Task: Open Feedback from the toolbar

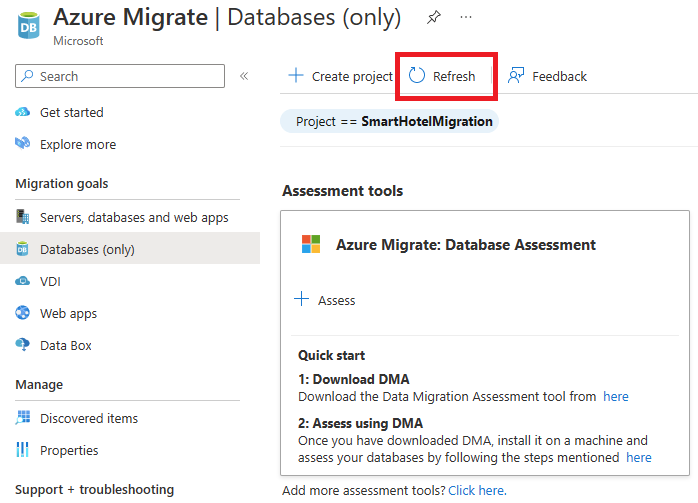Action: (547, 76)
